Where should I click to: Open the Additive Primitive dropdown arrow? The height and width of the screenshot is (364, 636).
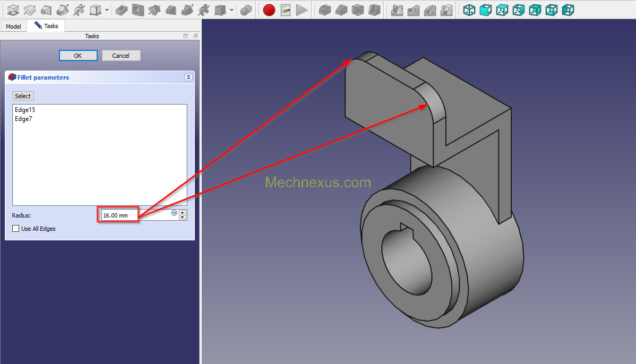[x=107, y=10]
